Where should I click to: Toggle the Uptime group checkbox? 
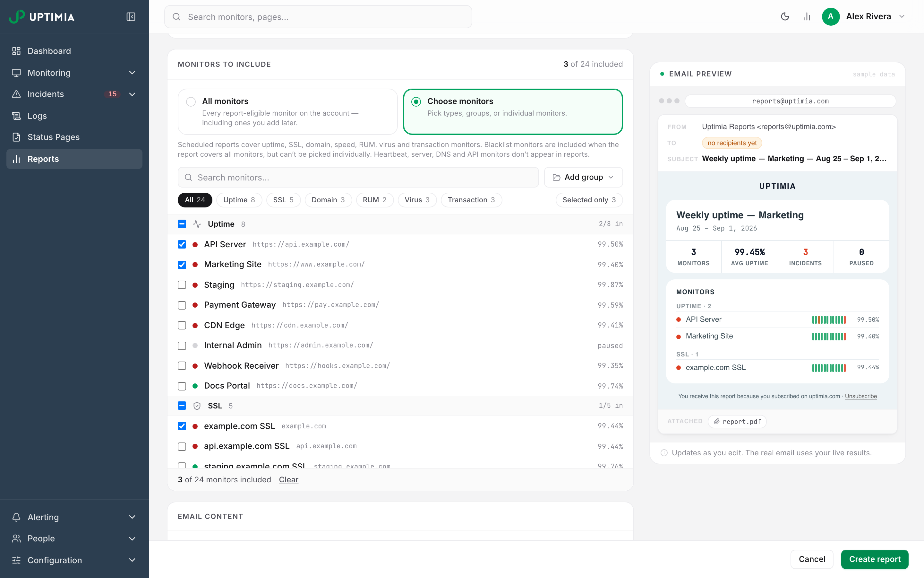click(x=182, y=224)
